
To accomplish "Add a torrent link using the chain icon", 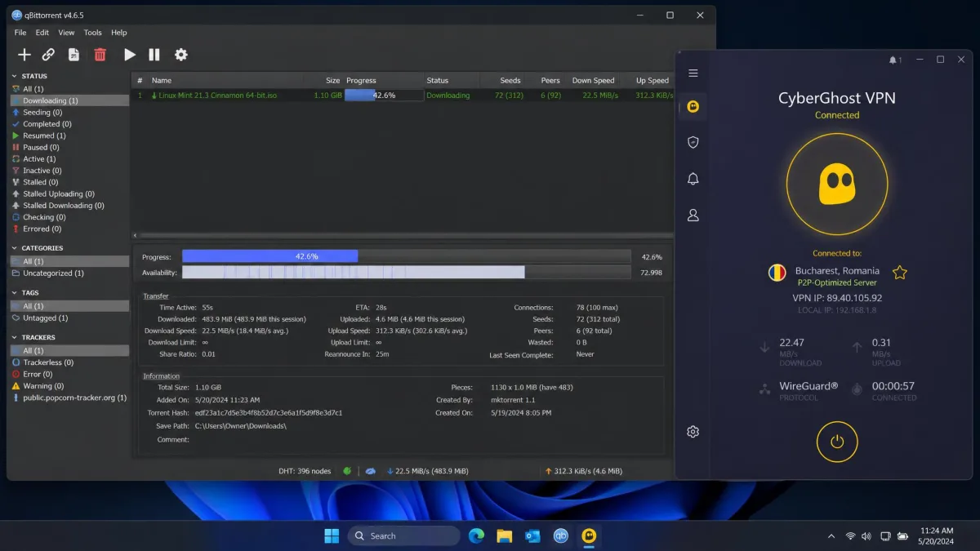I will pos(48,55).
